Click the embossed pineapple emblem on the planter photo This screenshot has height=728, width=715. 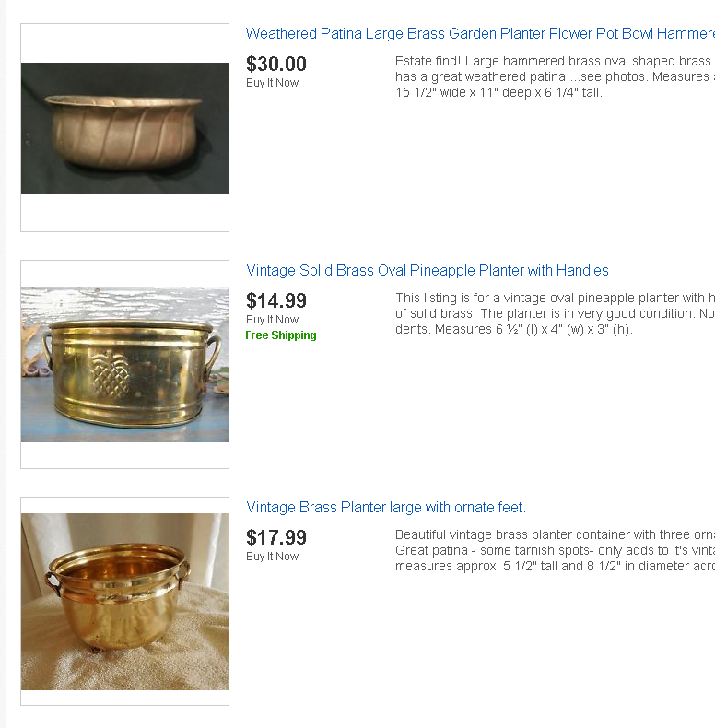click(110, 376)
